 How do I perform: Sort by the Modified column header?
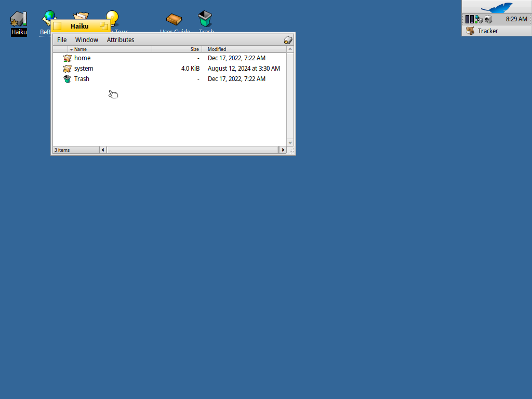(244, 49)
